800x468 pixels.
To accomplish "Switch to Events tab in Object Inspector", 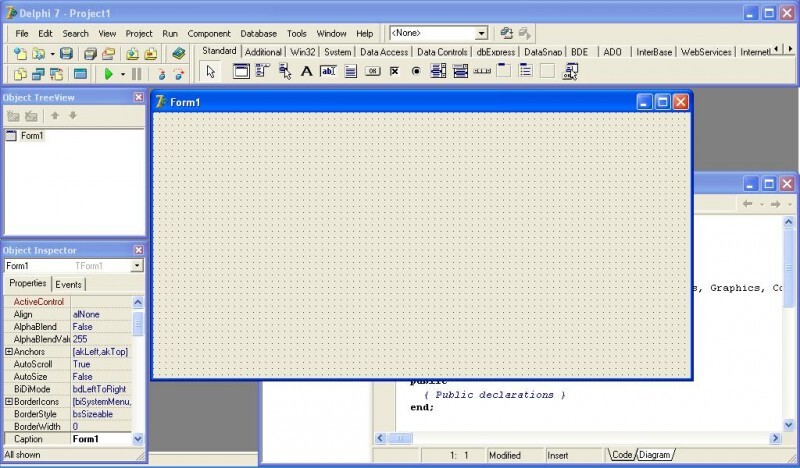I will click(x=68, y=284).
